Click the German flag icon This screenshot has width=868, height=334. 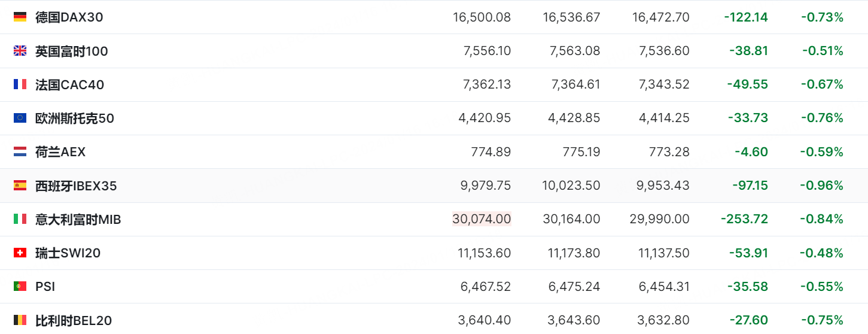(x=20, y=17)
